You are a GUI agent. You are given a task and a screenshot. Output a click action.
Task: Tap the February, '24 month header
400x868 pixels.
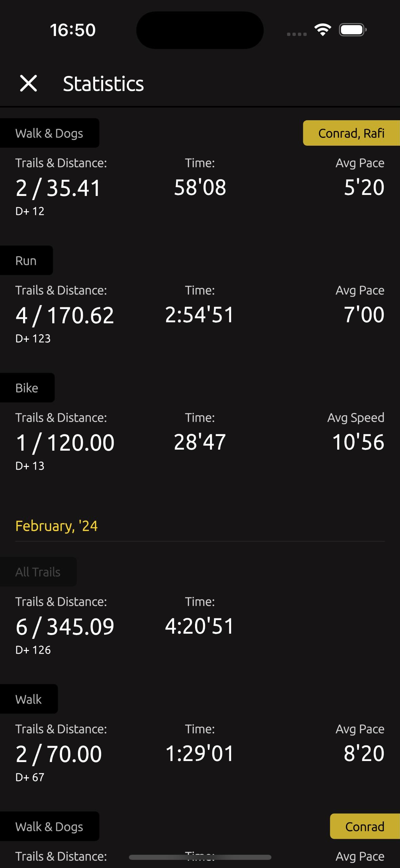57,526
